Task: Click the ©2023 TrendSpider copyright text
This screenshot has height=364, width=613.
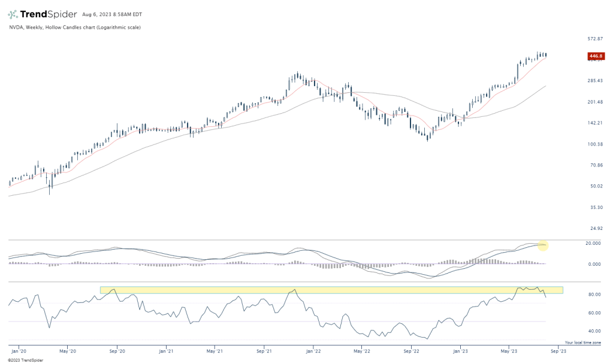Action: (x=22, y=360)
